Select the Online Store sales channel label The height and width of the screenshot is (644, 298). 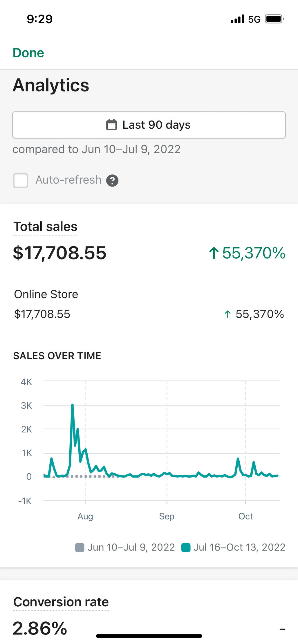coord(46,294)
